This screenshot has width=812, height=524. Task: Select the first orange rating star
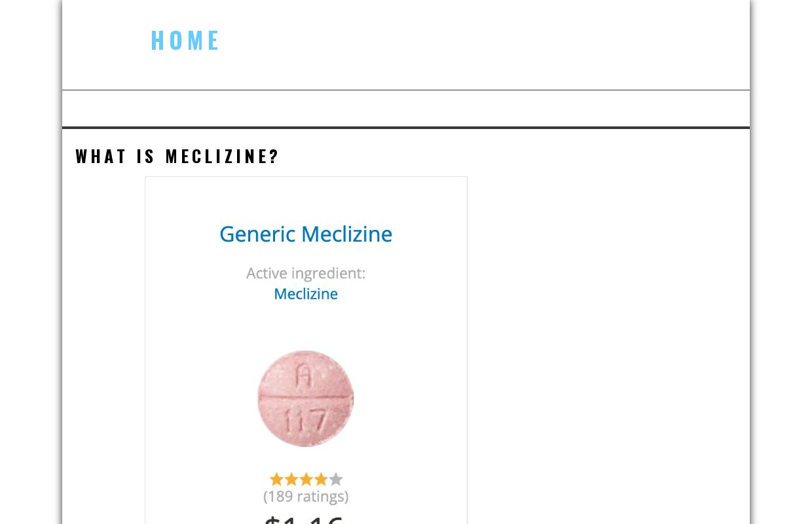coord(276,479)
